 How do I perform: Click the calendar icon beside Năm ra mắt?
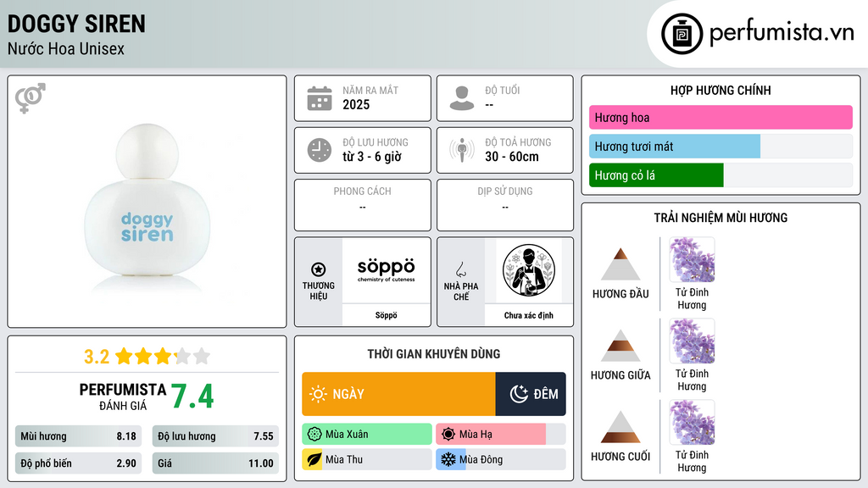pos(320,98)
